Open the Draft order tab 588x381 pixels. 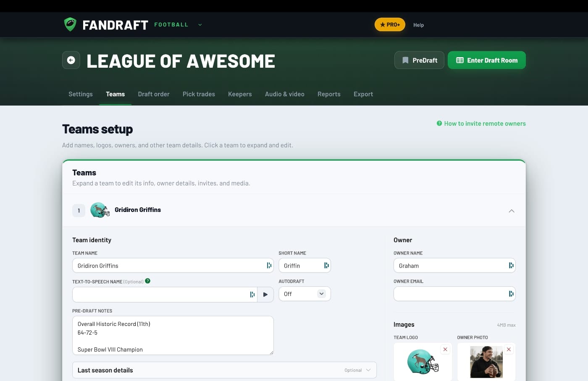tap(154, 94)
